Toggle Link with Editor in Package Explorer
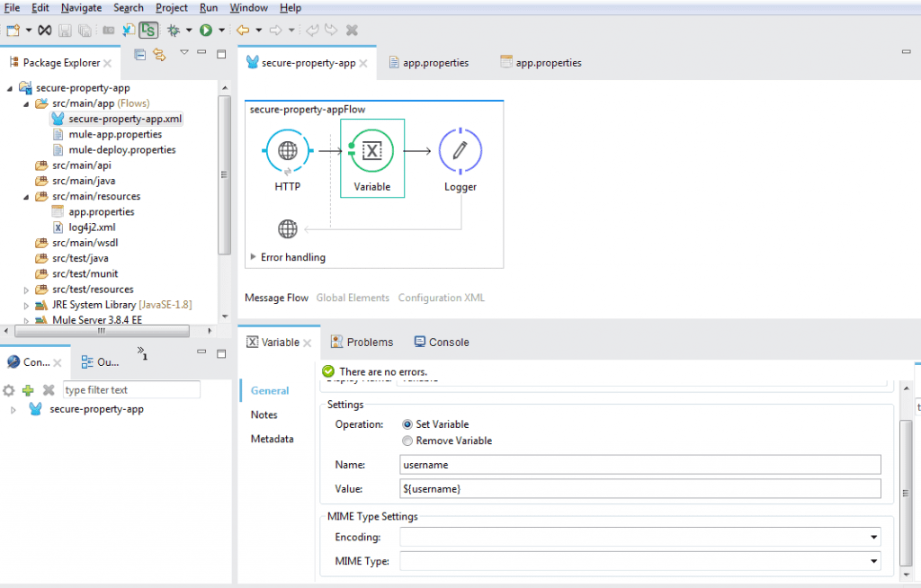 pos(160,54)
